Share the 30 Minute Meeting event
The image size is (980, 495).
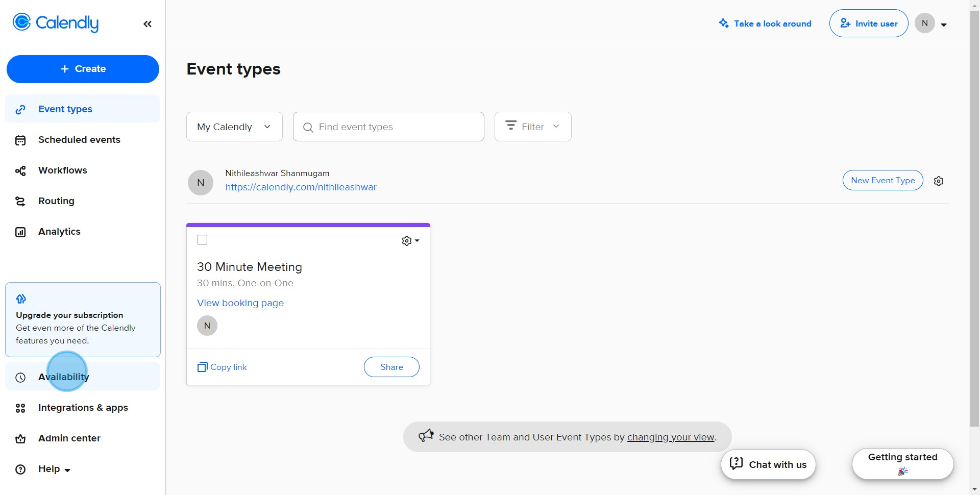391,367
